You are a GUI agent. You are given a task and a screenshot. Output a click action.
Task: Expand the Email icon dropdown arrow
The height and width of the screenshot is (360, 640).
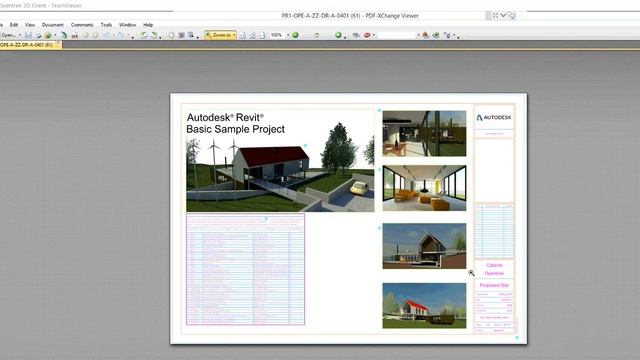[55, 35]
